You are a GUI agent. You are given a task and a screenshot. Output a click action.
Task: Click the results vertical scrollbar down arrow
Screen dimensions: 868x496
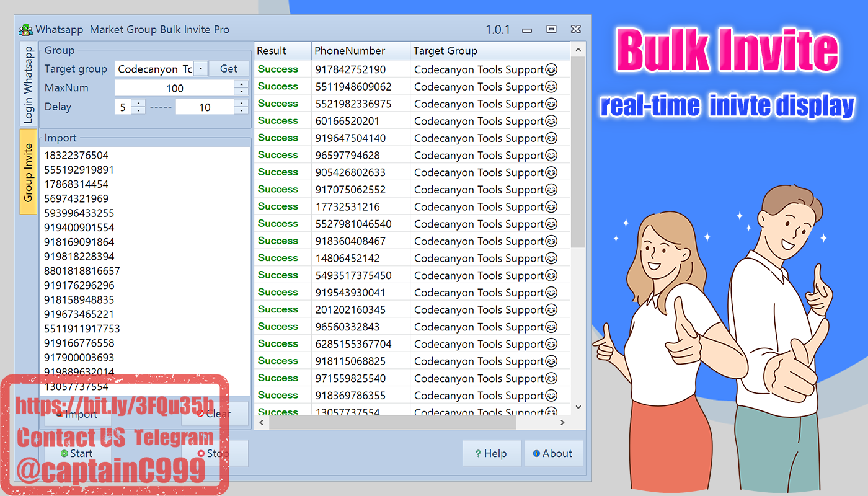pos(578,407)
